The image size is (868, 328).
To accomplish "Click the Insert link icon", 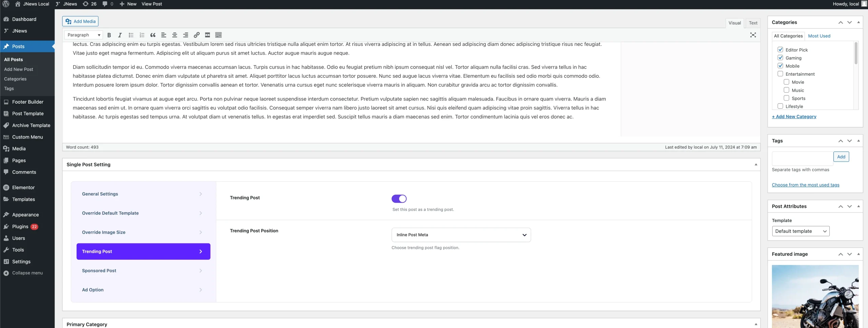I will pyautogui.click(x=197, y=35).
